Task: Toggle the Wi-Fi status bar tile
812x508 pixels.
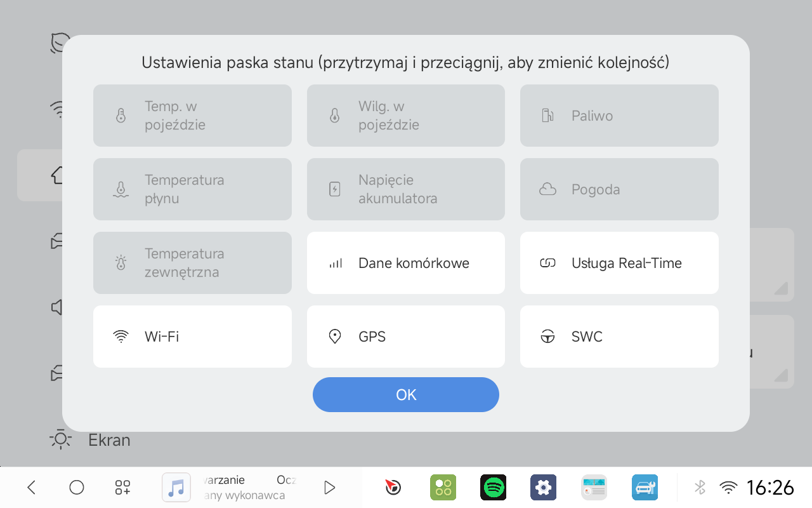Action: point(192,337)
